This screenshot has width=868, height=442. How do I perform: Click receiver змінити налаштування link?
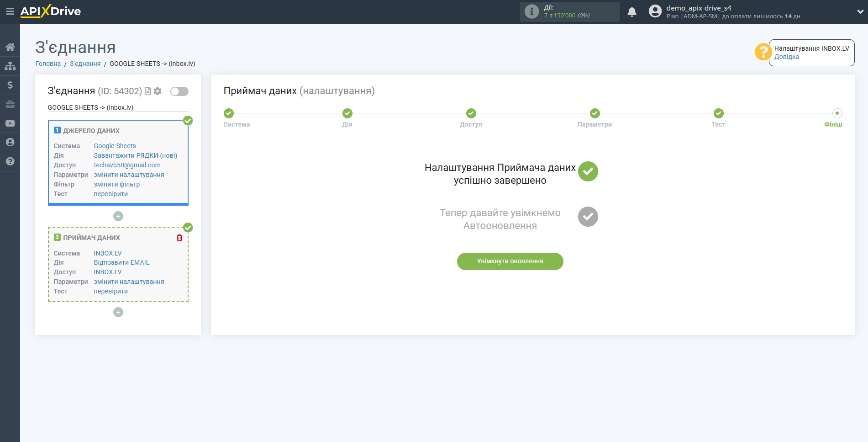[x=129, y=282]
